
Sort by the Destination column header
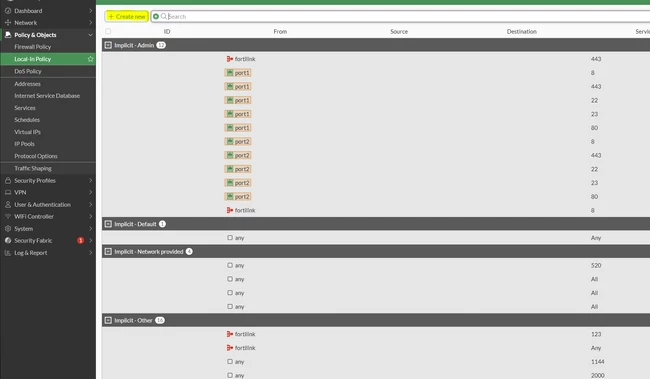pos(521,32)
